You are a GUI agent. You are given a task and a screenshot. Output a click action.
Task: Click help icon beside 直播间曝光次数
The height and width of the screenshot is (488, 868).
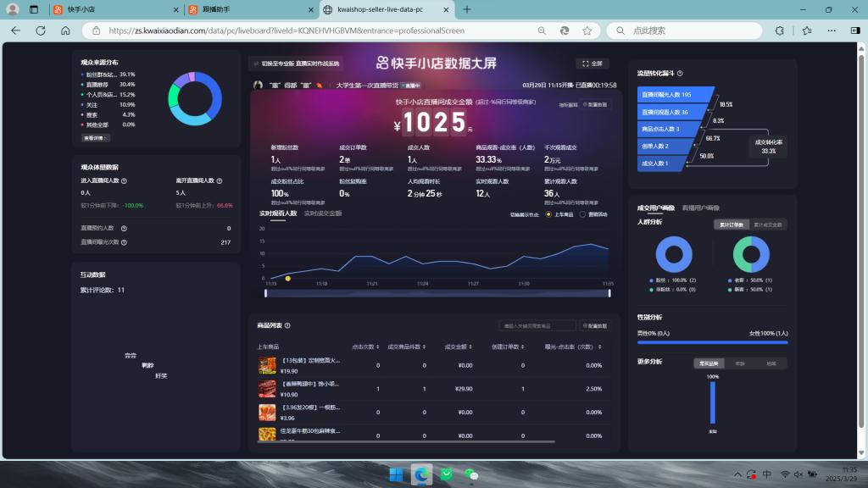(124, 242)
